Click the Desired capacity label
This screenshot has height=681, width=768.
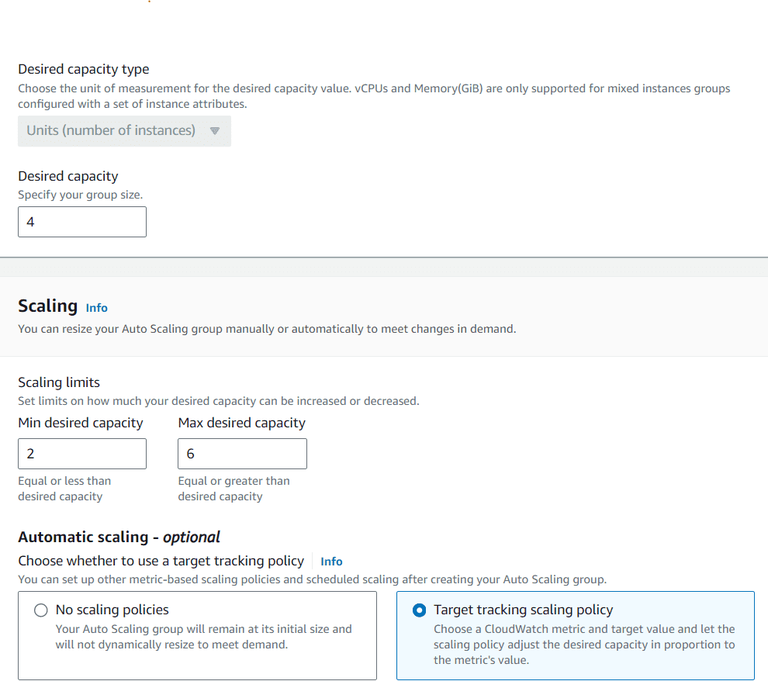click(x=68, y=176)
